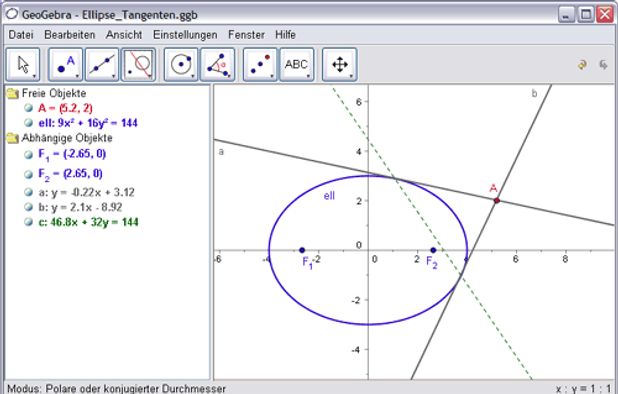
Task: Click the Freie Objekte folder label
Action: [54, 93]
